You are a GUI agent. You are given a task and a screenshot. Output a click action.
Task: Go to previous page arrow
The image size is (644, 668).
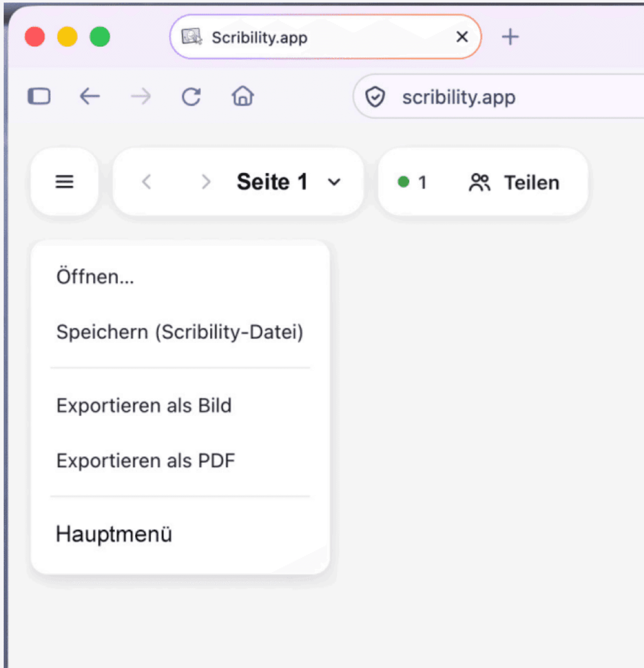pyautogui.click(x=147, y=182)
